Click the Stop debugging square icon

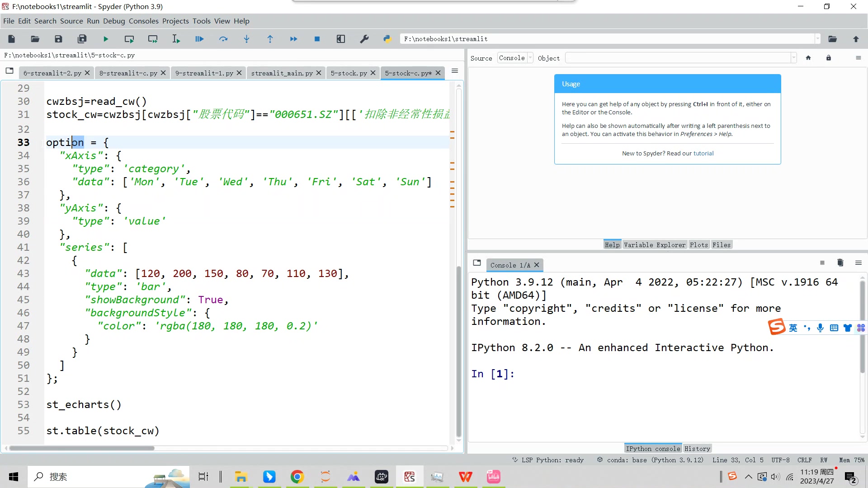(x=317, y=39)
